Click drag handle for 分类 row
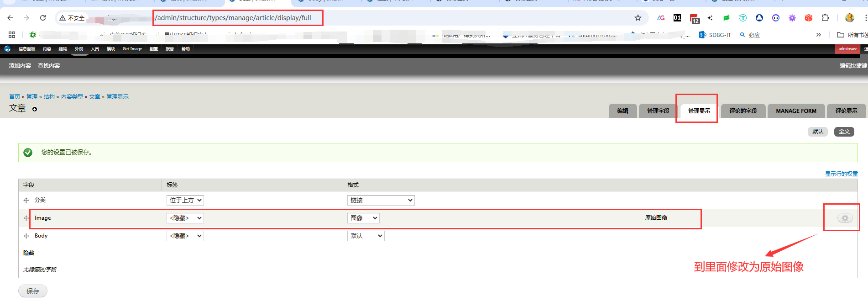Image resolution: width=868 pixels, height=307 pixels. point(26,200)
